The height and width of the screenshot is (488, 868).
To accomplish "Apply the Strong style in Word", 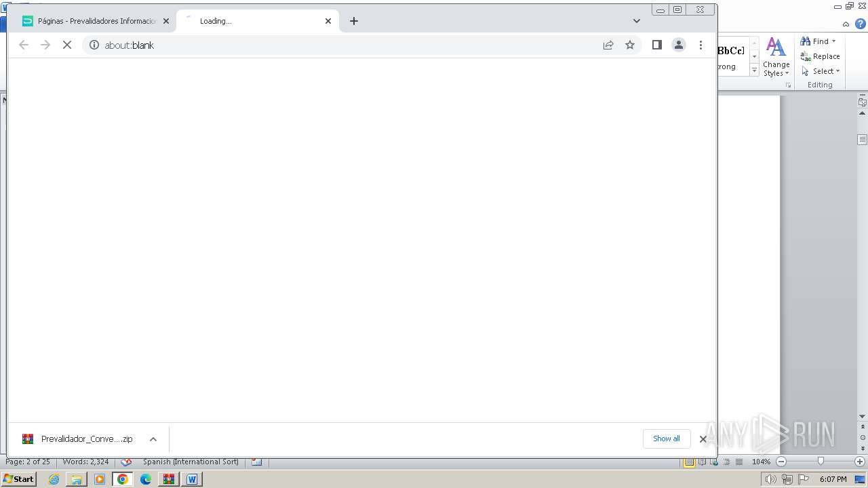I will click(732, 56).
